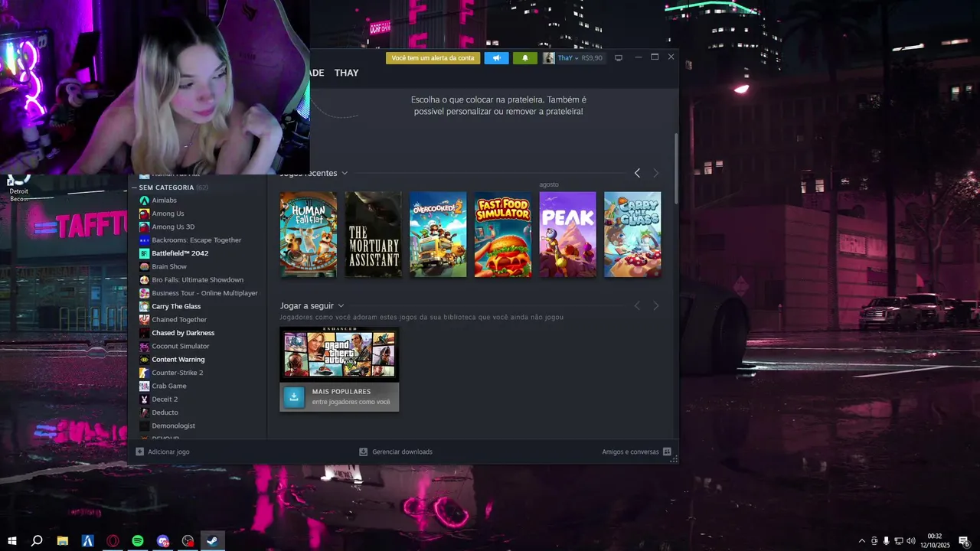Click Steam Big Picture monitor icon
Image resolution: width=980 pixels, height=551 pixels.
(x=619, y=58)
